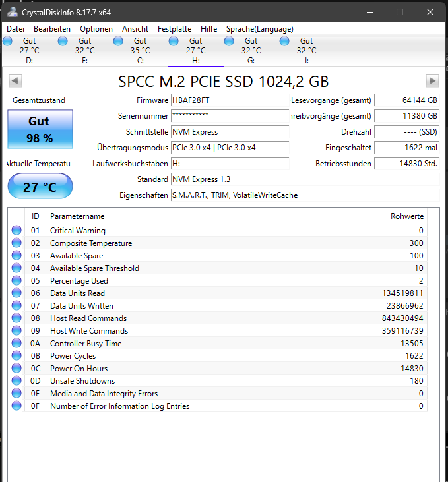Click the Gut 98 % health status button
Screen dimensions: 448x482
pos(40,129)
